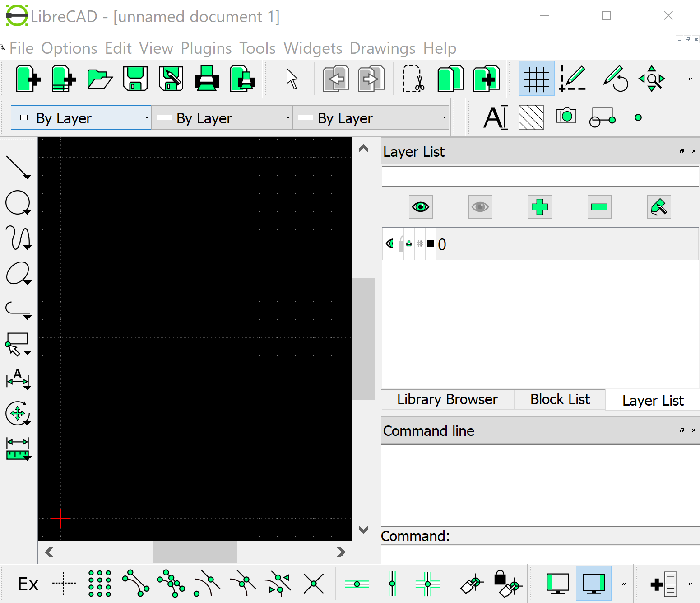Toggle draft mode in the toolbar
This screenshot has width=700, height=603.
(x=572, y=79)
